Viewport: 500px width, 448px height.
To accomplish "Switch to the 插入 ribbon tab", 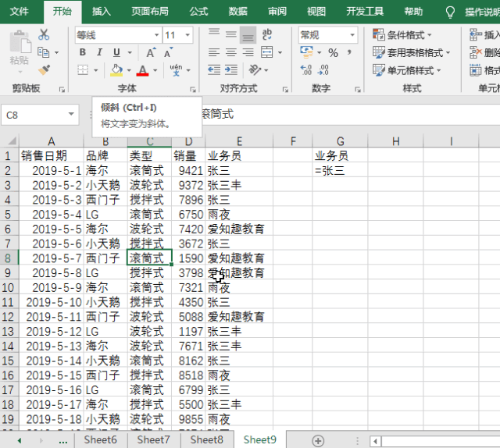I will pos(102,12).
